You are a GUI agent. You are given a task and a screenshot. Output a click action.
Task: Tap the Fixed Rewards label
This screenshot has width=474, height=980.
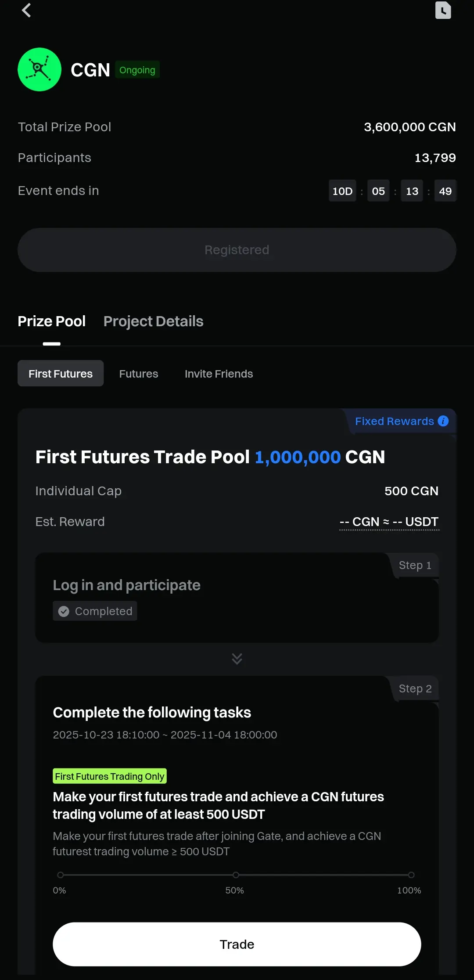coord(394,422)
